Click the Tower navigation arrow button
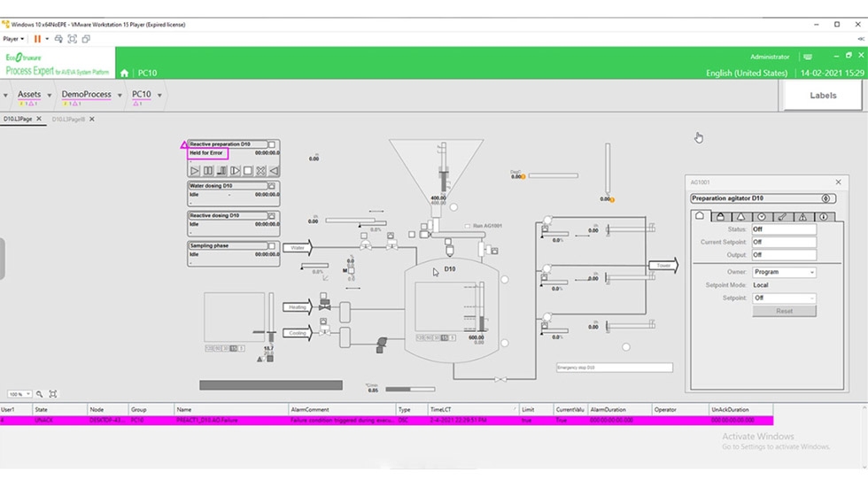 (663, 265)
